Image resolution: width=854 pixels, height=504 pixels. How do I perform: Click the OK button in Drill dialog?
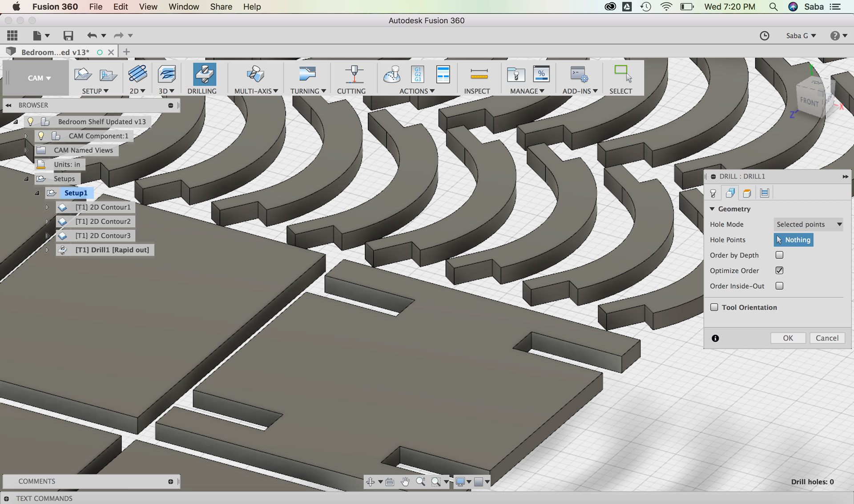click(x=788, y=338)
